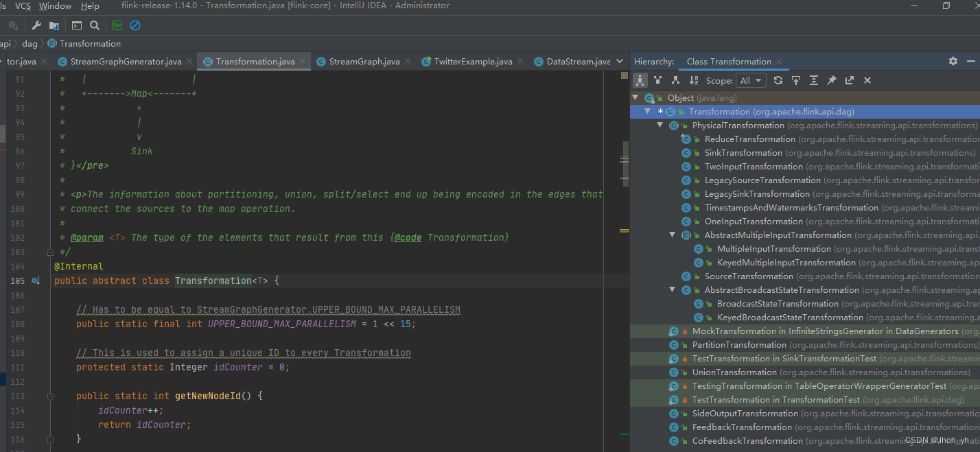
Task: Close the StreamGraph.java tab
Action: tap(406, 62)
